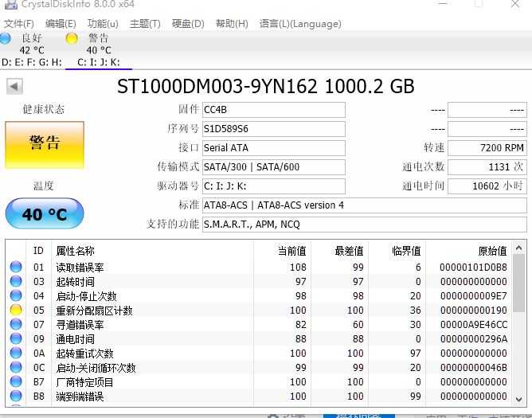
Task: Click the 临界值 column header
Action: pyautogui.click(x=397, y=251)
